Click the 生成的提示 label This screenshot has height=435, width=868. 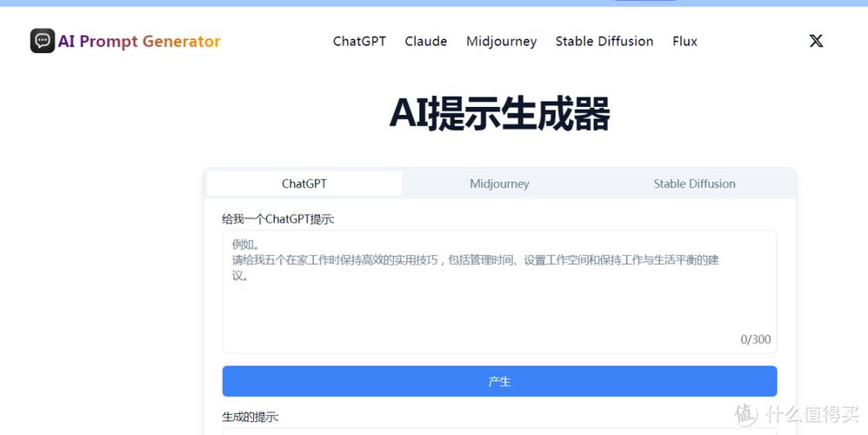tap(250, 417)
